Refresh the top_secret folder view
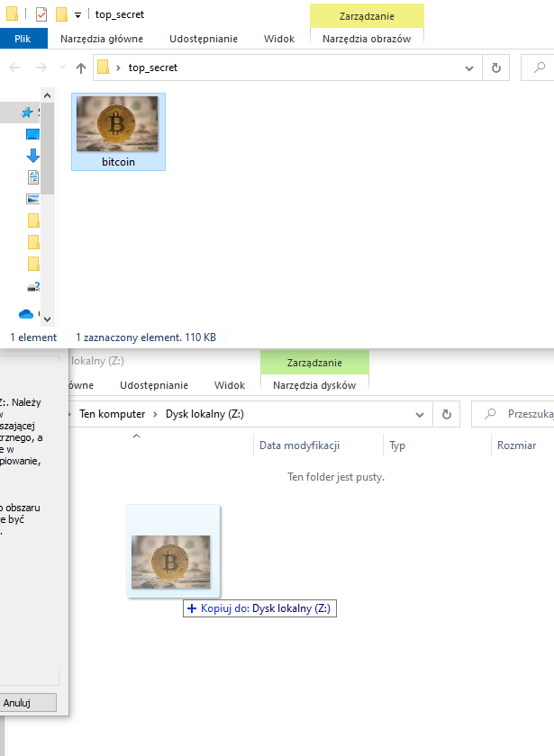The image size is (554, 756). [496, 68]
